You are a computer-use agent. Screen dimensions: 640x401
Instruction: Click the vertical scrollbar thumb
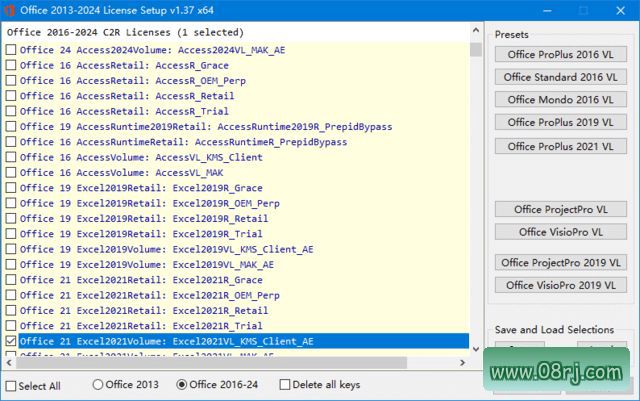click(x=476, y=49)
